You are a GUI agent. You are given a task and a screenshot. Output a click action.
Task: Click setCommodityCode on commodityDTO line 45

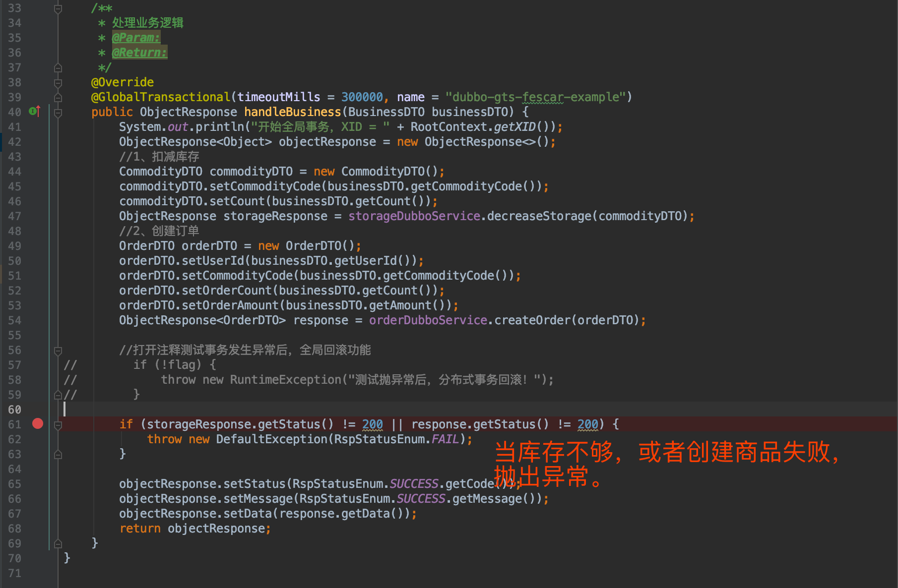(265, 186)
